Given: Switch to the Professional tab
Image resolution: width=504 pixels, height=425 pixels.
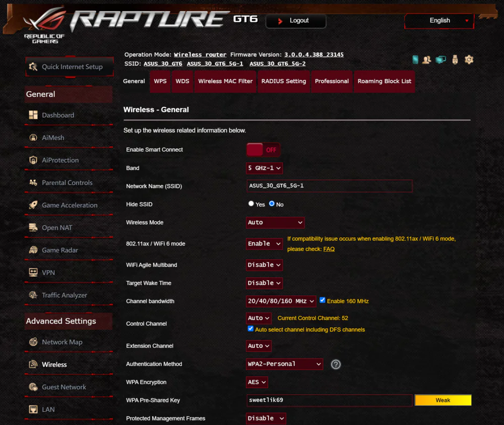Looking at the screenshot, I should tap(332, 81).
